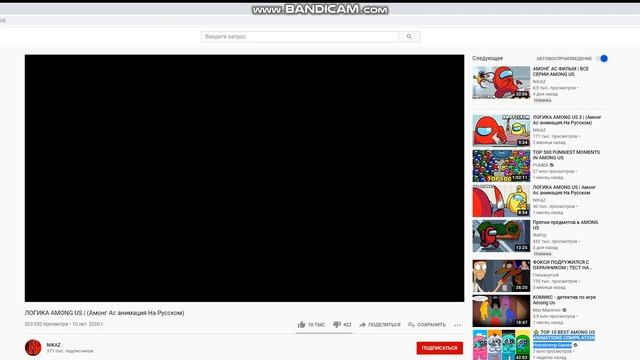Open thumbnail of АМОНГ АС ФИЛЬМ video

[x=501, y=82]
